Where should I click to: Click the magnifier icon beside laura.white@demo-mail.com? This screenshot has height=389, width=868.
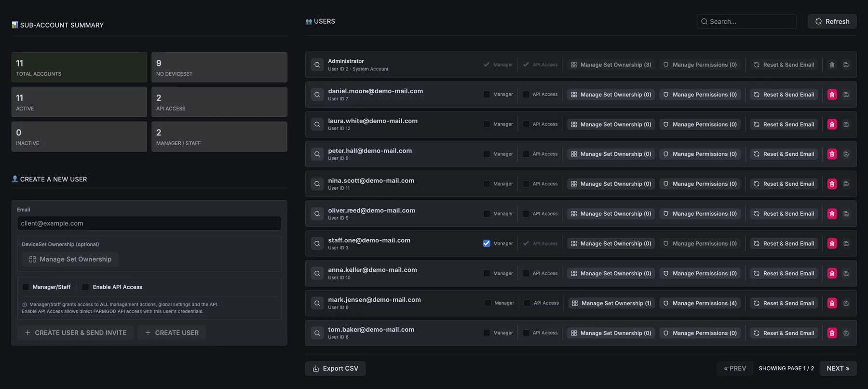(317, 125)
